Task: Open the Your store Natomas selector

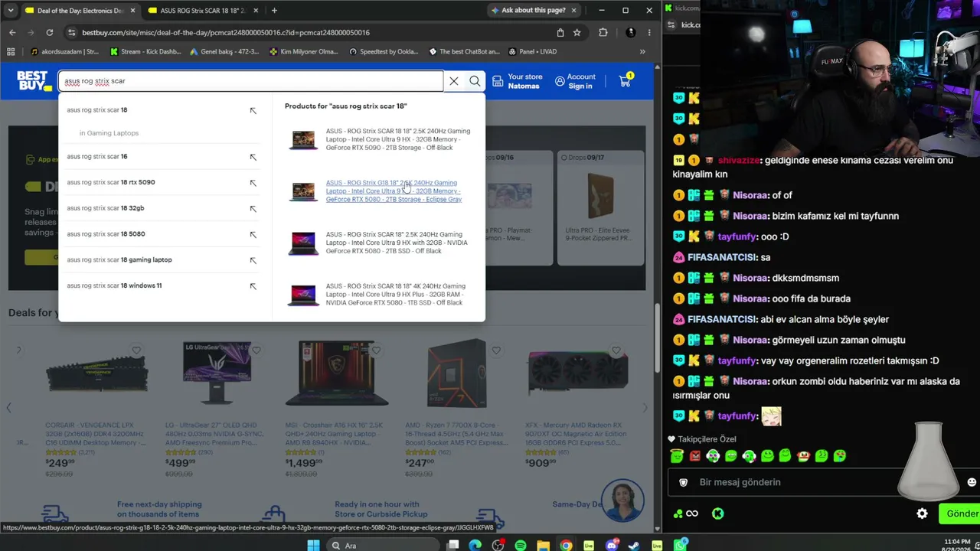Action: (x=517, y=81)
